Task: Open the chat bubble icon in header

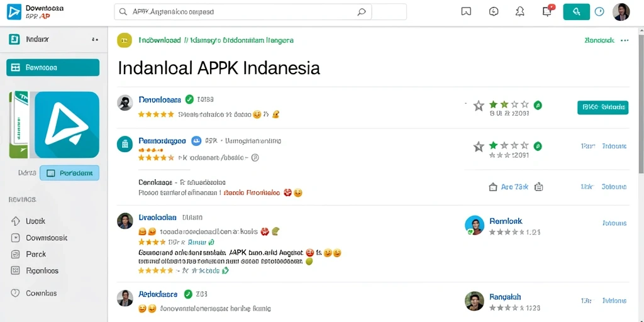Action: 494,12
